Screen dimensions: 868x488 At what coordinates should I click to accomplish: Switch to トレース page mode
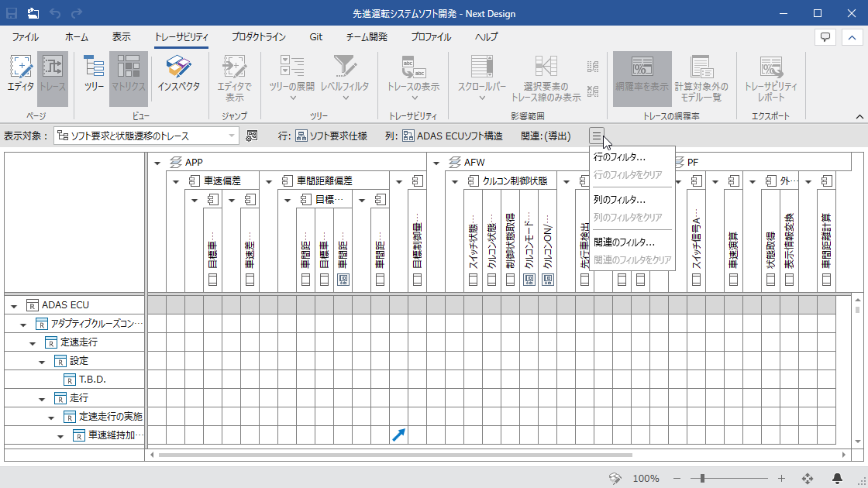[x=53, y=78]
